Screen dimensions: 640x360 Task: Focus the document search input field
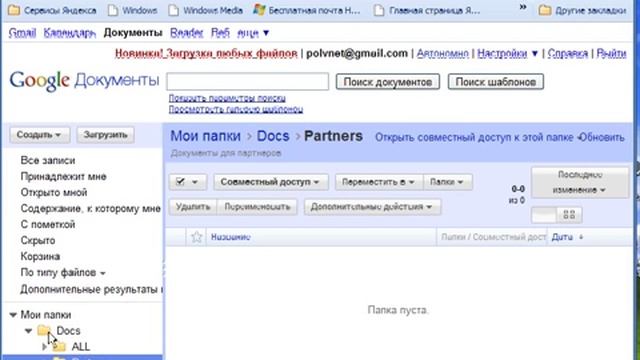[x=247, y=81]
